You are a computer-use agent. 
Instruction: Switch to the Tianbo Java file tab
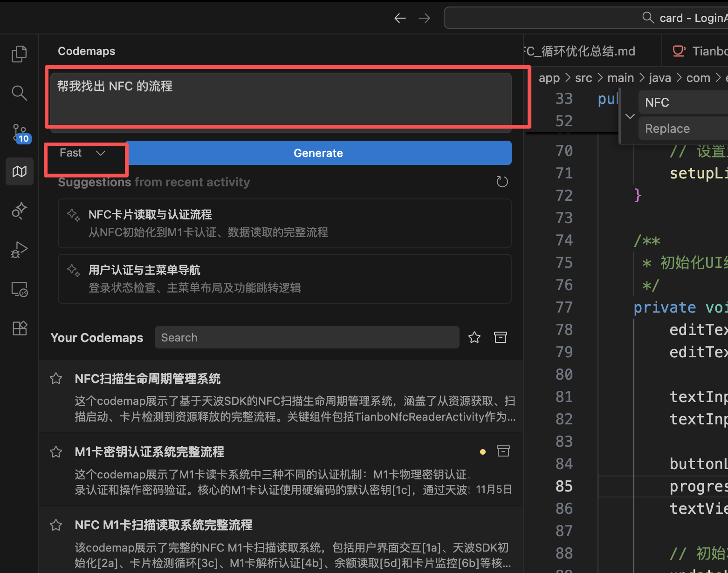tap(699, 51)
